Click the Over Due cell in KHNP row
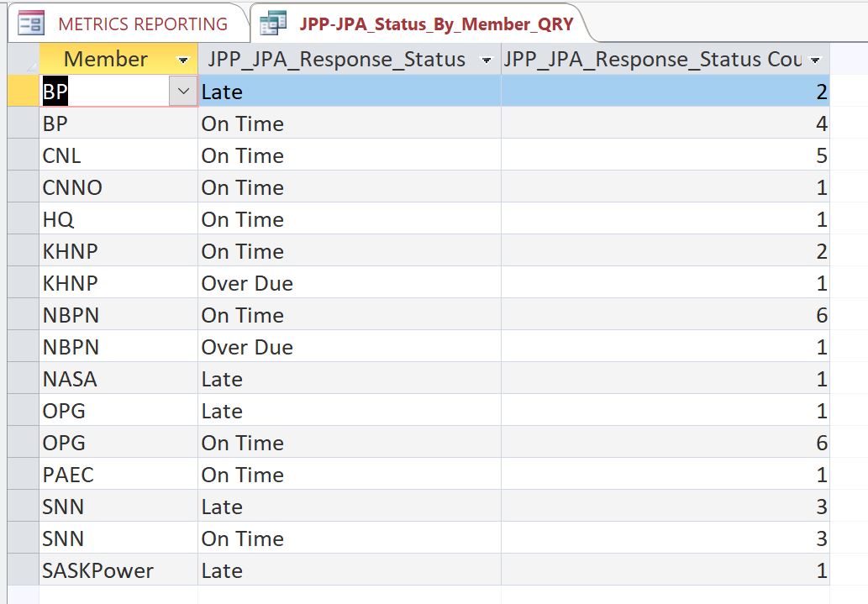The height and width of the screenshot is (604, 868). (247, 283)
